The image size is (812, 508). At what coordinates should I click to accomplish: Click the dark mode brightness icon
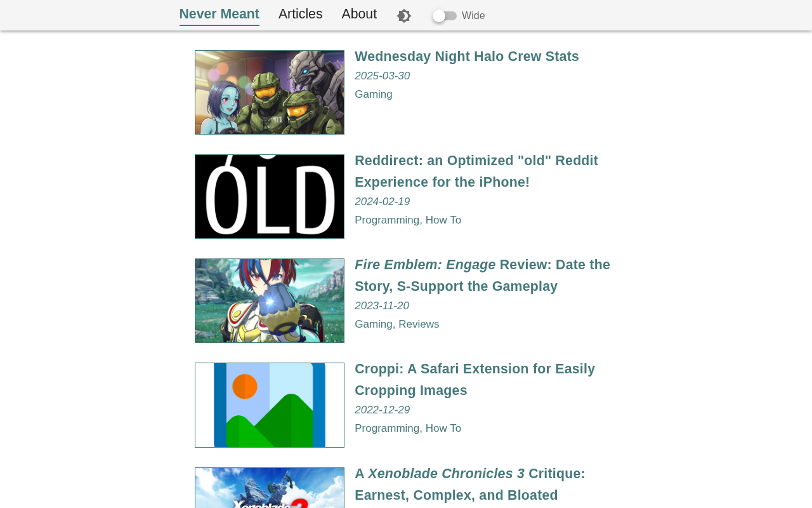(x=404, y=16)
